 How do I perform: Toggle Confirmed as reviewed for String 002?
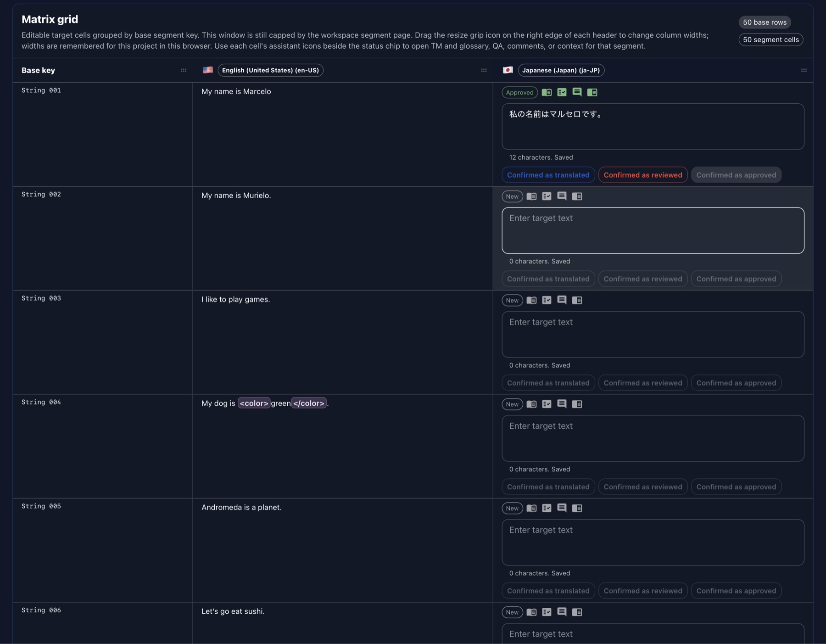click(x=643, y=279)
